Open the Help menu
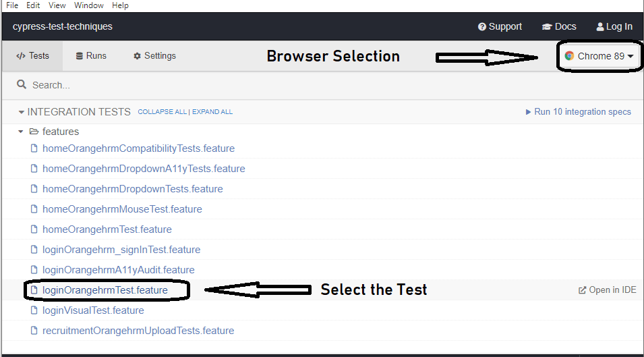Screen dimensions: 644x357 [x=120, y=5]
